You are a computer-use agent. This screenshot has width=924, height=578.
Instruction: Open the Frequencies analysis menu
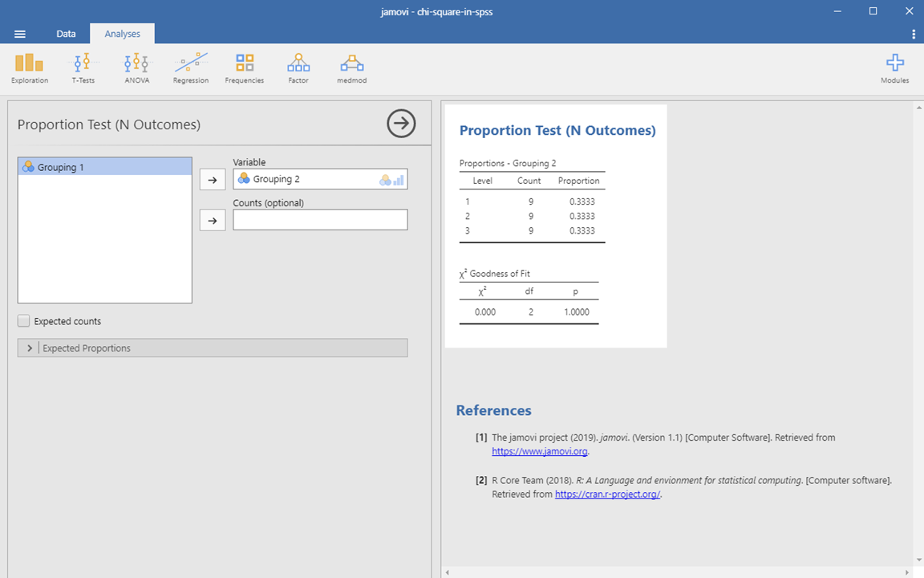tap(244, 68)
